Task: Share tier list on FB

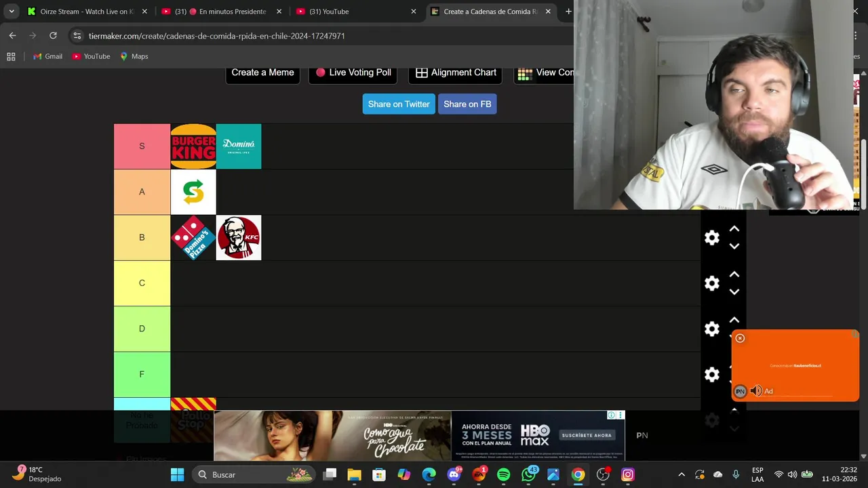Action: coord(467,104)
